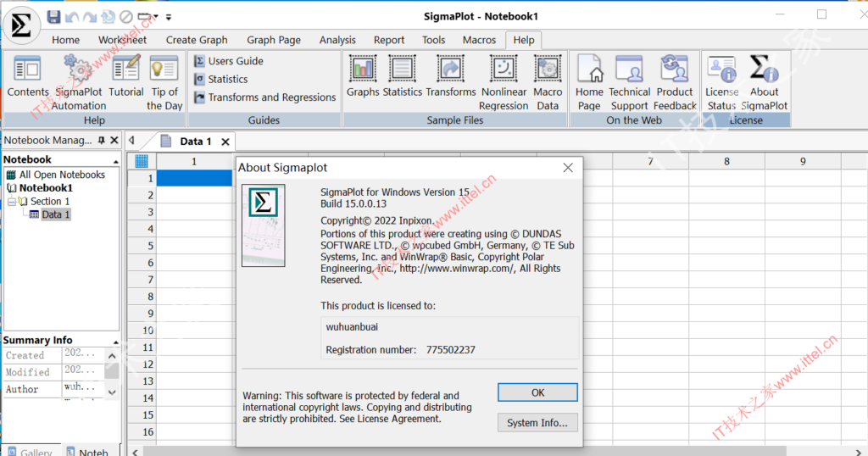Open the Nonlinear Regression samples
868x456 pixels.
tap(504, 77)
